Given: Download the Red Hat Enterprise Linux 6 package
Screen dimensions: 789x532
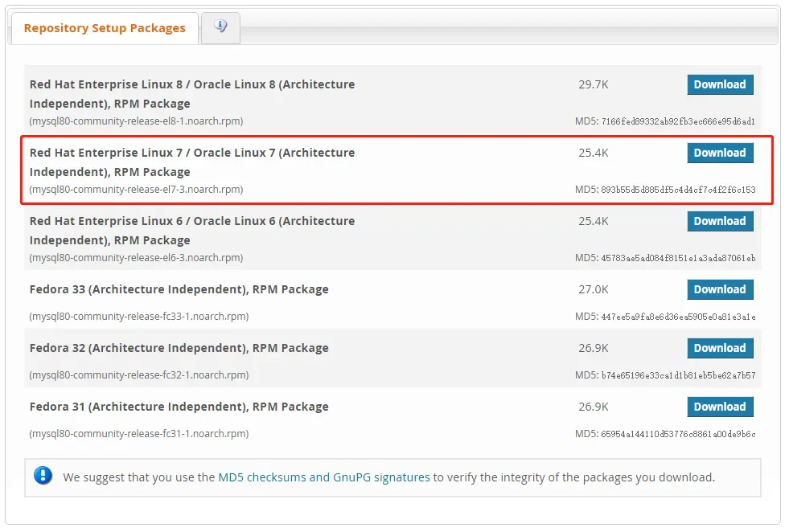Looking at the screenshot, I should click(720, 221).
